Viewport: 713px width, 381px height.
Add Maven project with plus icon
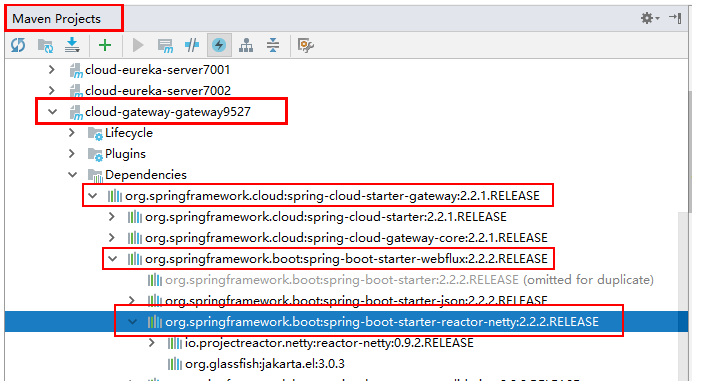click(105, 45)
